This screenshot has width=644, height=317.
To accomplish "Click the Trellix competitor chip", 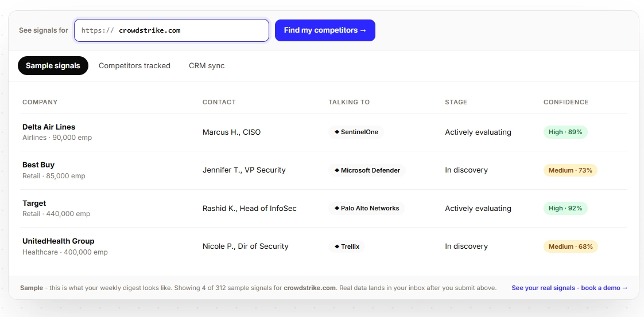I will tap(347, 246).
